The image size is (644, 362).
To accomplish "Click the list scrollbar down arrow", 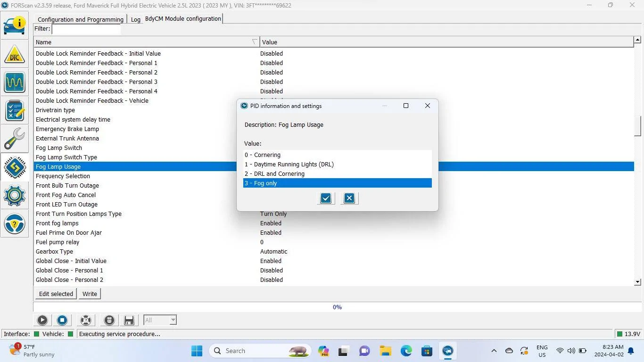I will 637,282.
